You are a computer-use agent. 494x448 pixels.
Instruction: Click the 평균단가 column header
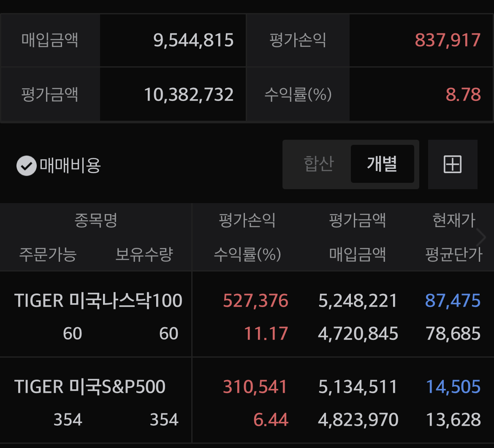tap(454, 254)
